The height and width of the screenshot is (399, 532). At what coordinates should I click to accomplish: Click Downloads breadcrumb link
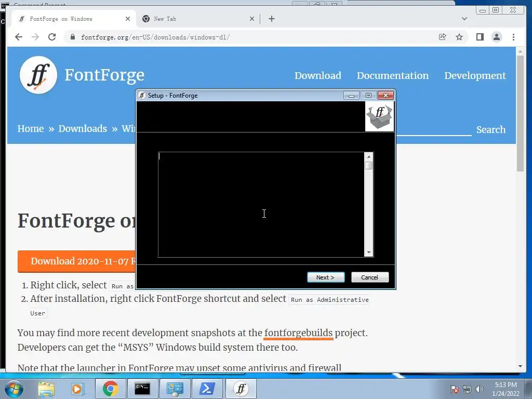(x=83, y=129)
